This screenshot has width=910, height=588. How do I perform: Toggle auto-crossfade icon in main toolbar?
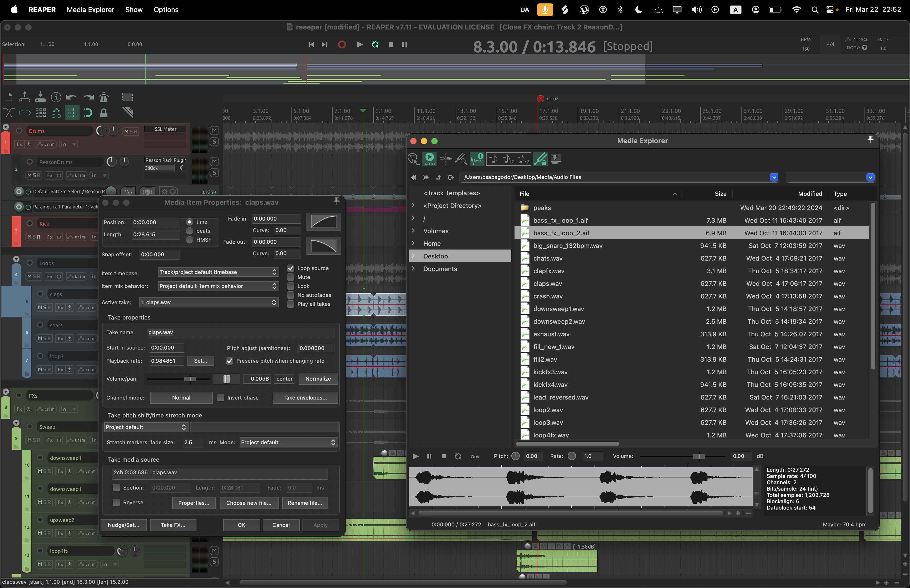9,113
